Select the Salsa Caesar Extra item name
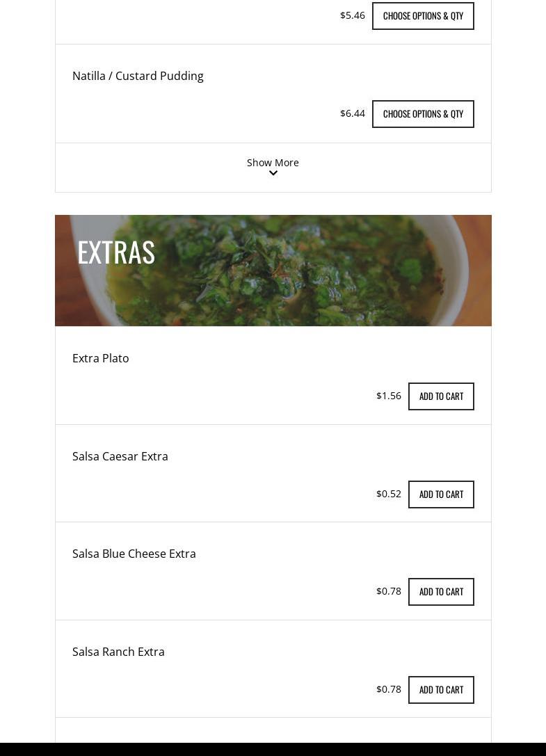The height and width of the screenshot is (756, 546). (x=120, y=456)
